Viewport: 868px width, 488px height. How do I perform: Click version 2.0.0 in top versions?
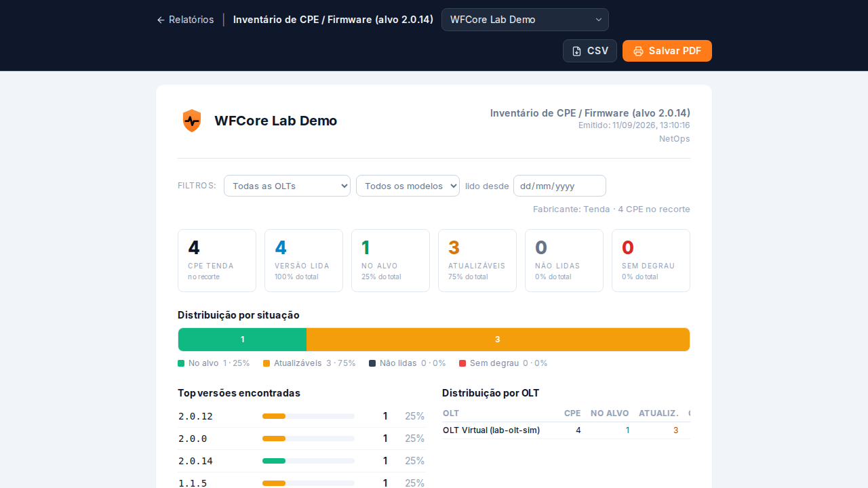point(193,439)
